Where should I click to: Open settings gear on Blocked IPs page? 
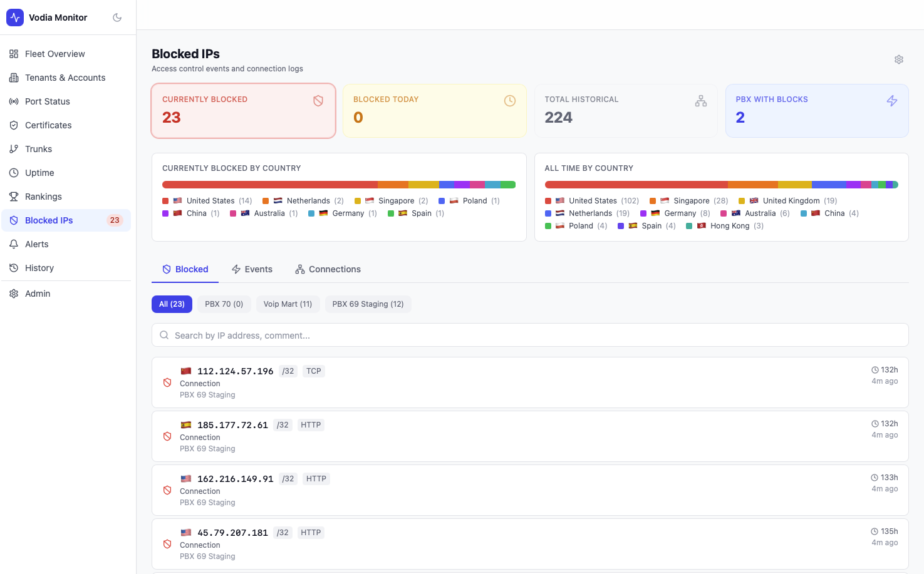pyautogui.click(x=898, y=59)
